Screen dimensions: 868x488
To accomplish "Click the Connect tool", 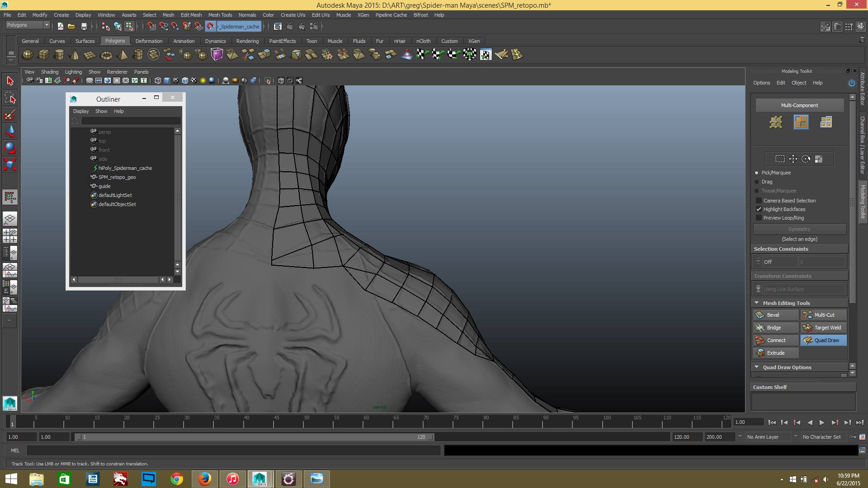I will pos(776,340).
